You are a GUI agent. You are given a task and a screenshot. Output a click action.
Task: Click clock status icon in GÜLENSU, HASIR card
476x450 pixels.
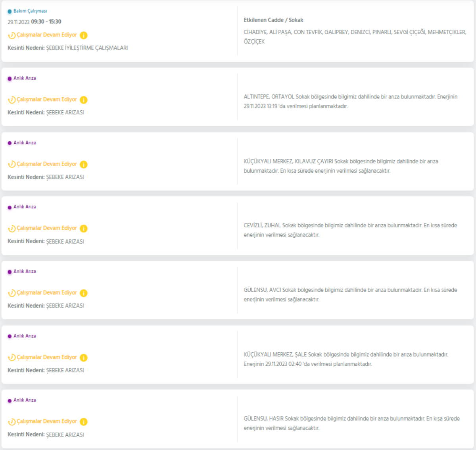[x=12, y=422]
